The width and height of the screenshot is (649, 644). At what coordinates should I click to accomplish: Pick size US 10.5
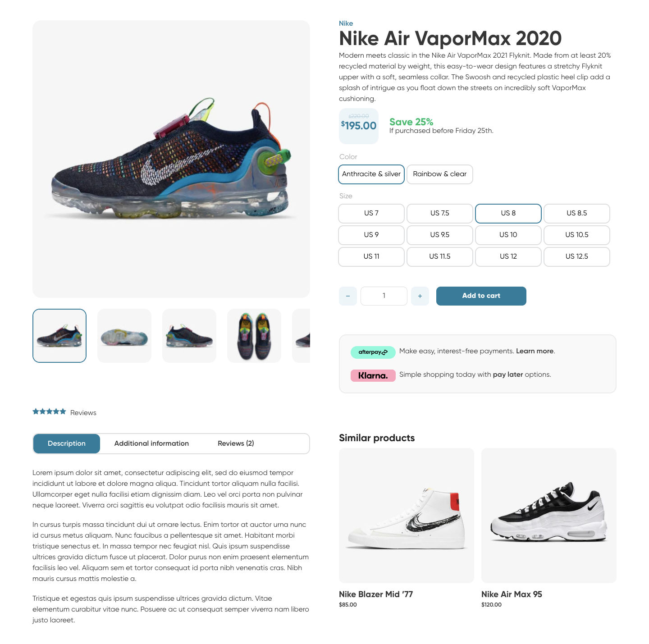point(577,235)
